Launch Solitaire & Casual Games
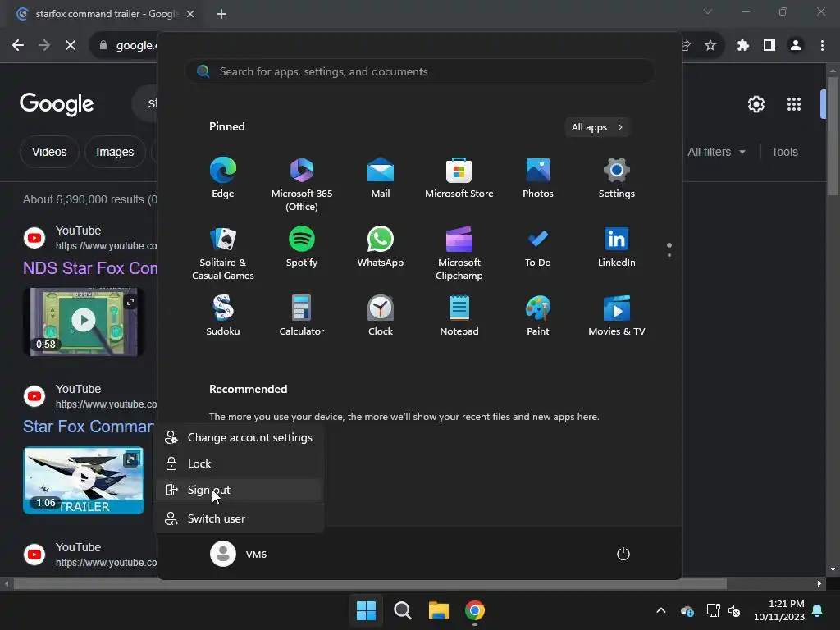Viewport: 840px width, 630px height. point(223,253)
